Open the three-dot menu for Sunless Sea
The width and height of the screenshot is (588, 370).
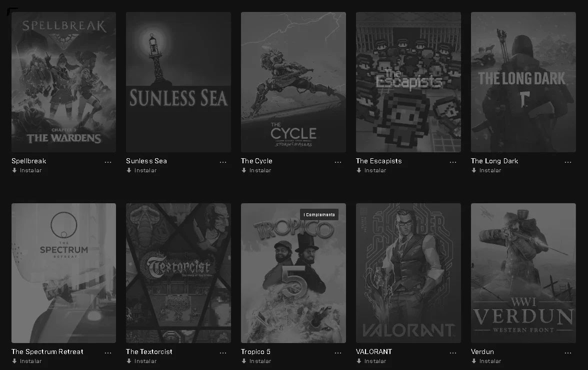pyautogui.click(x=223, y=162)
